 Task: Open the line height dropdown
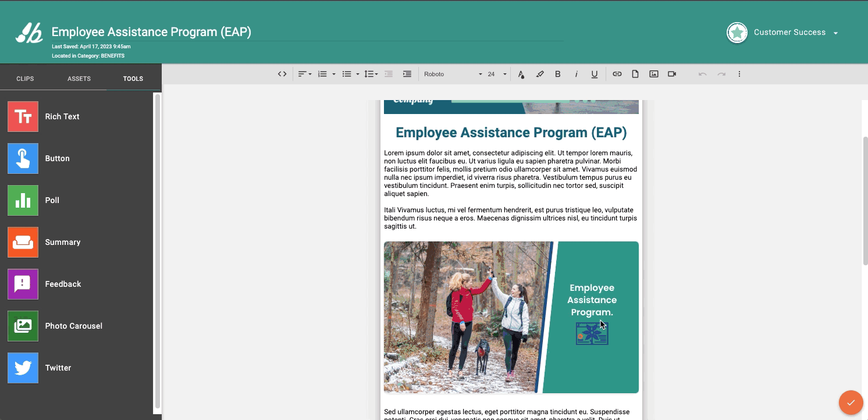click(x=371, y=74)
